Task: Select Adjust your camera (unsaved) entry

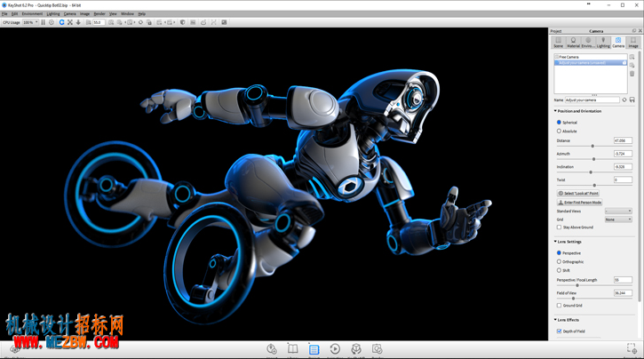Action: pyautogui.click(x=591, y=62)
